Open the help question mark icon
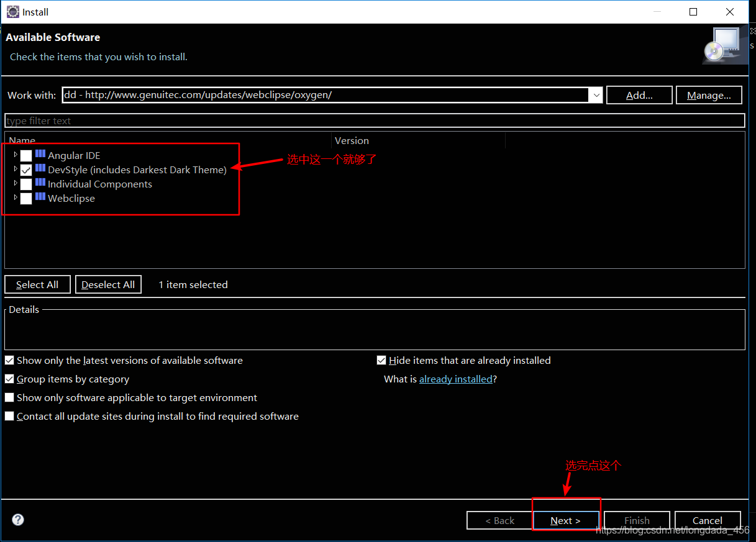Screen dimensions: 756x542 click(18, 520)
